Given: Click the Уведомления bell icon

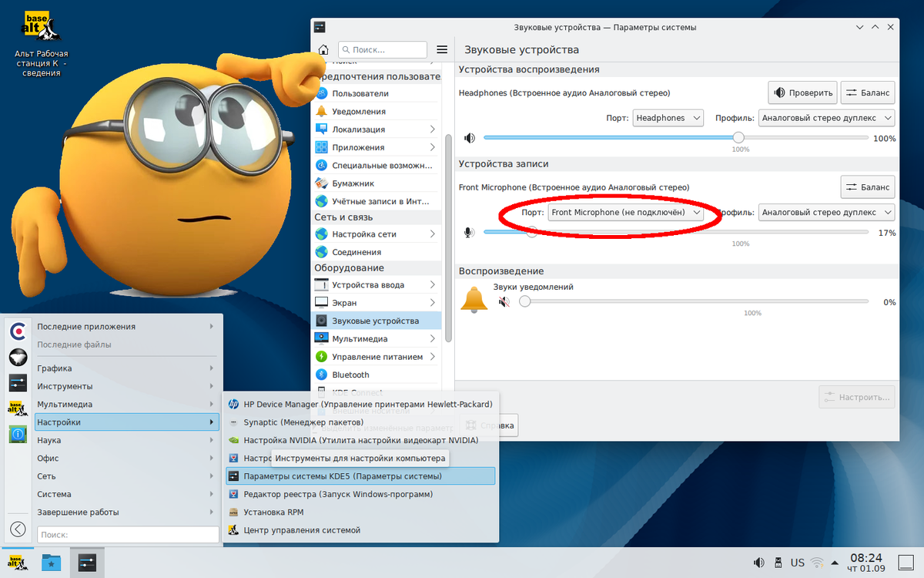Looking at the screenshot, I should 322,111.
